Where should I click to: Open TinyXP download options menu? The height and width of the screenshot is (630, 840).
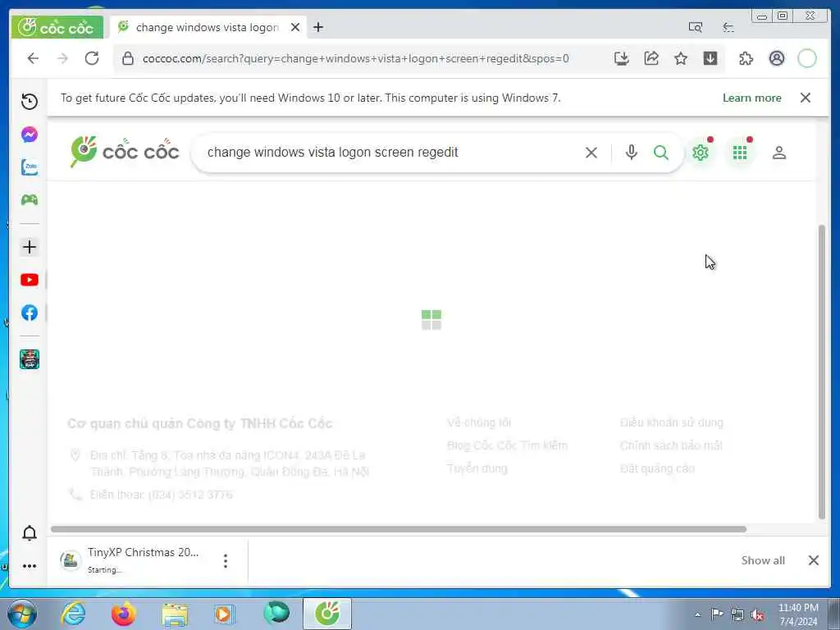coord(226,561)
